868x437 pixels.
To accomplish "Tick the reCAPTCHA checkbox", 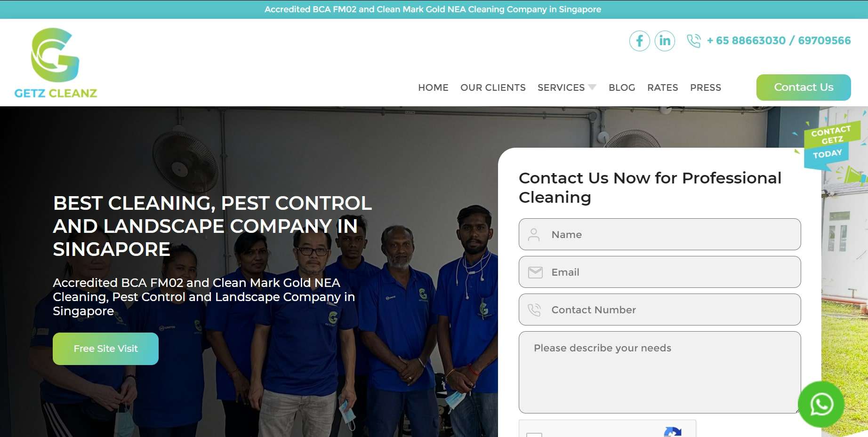I will click(x=534, y=435).
